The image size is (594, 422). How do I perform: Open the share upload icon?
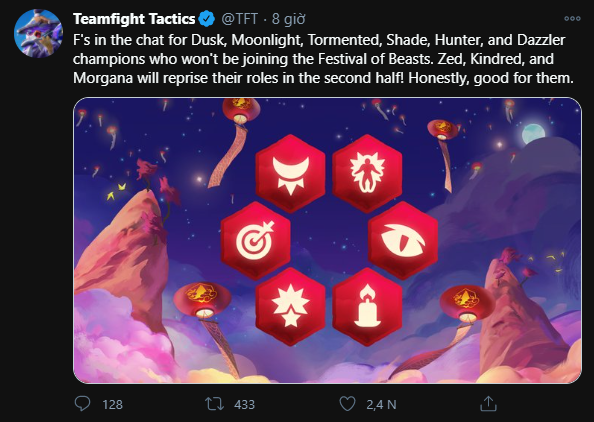(x=488, y=404)
